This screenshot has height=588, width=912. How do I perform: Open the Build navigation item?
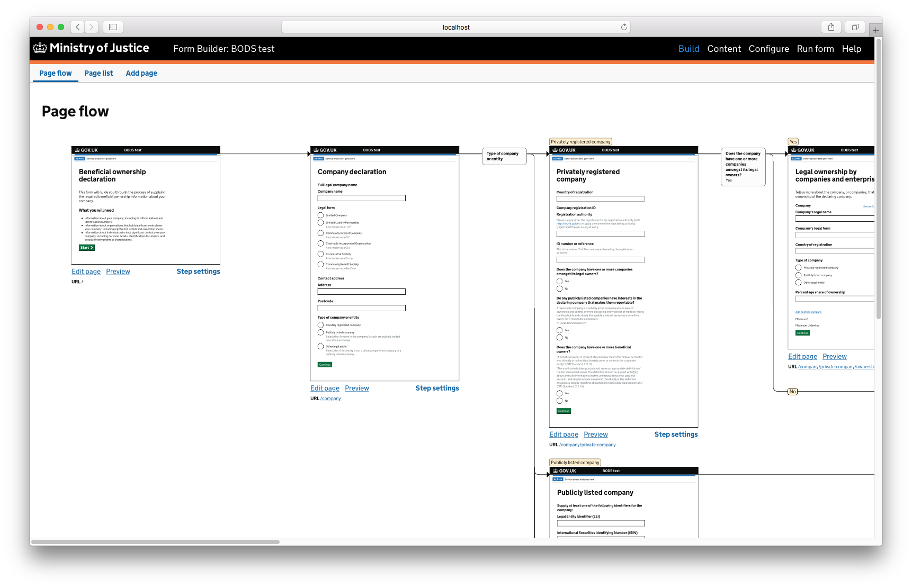coord(689,49)
